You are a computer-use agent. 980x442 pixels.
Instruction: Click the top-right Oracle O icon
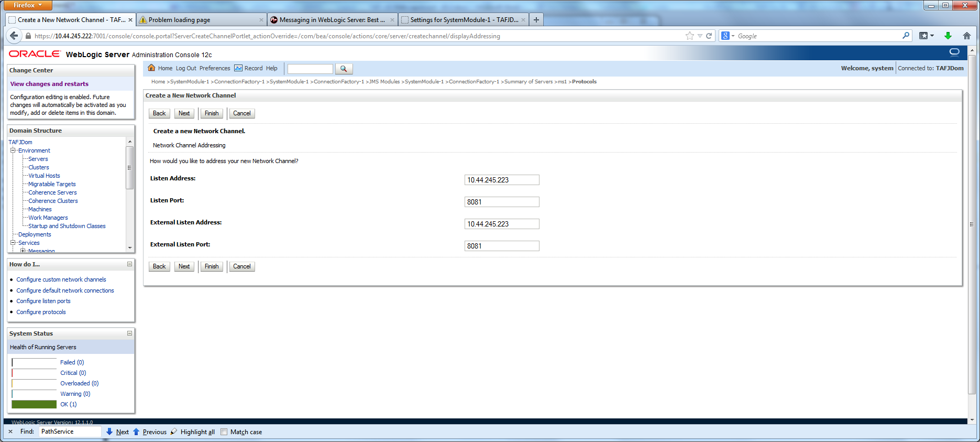(954, 52)
